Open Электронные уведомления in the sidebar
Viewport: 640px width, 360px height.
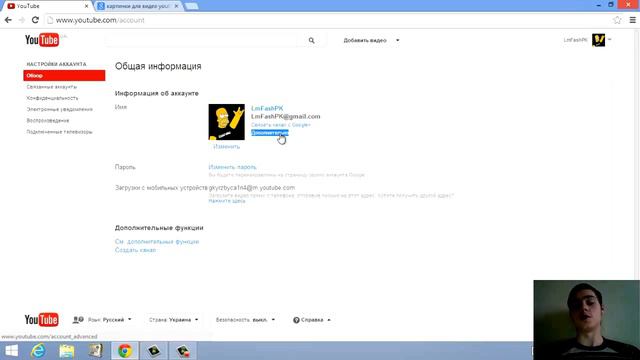pos(60,109)
